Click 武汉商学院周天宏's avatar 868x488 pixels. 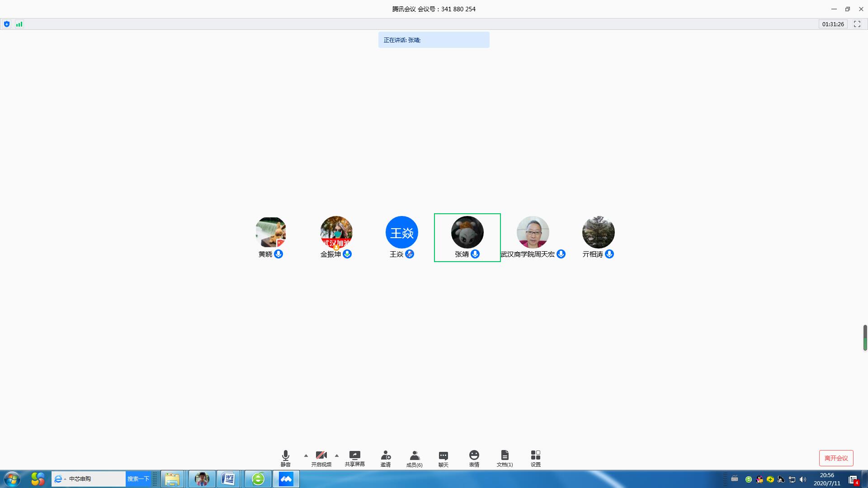tap(533, 232)
